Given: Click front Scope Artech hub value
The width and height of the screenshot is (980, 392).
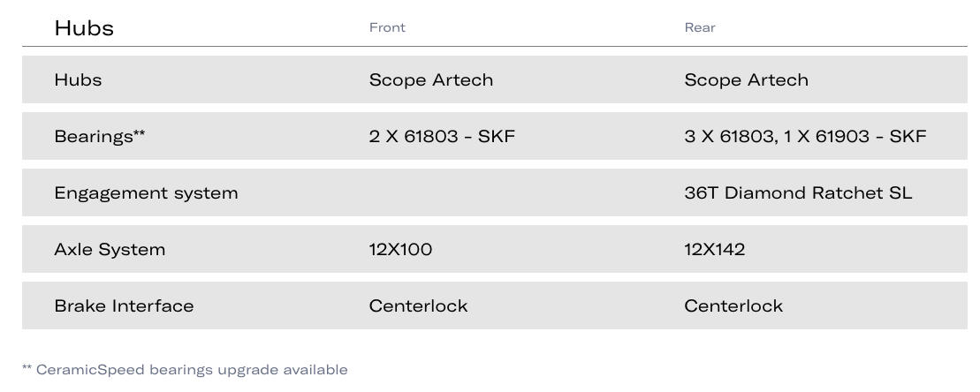Looking at the screenshot, I should pyautogui.click(x=430, y=79).
